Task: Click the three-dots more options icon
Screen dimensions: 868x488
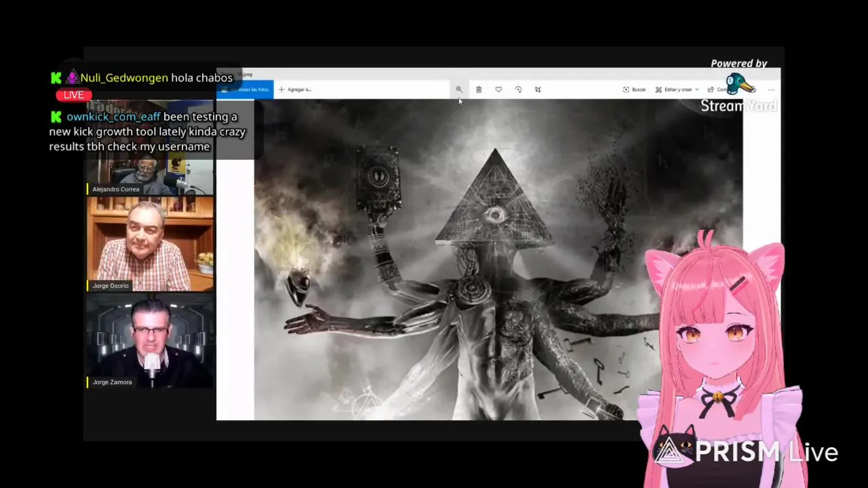Action: 771,89
